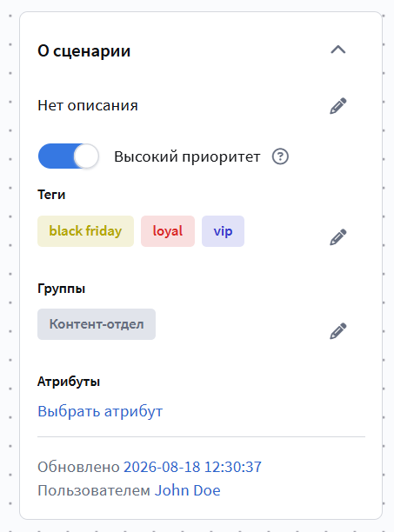The height and width of the screenshot is (532, 394).
Task: Open the Выбрать атрибут link
Action: (x=100, y=411)
